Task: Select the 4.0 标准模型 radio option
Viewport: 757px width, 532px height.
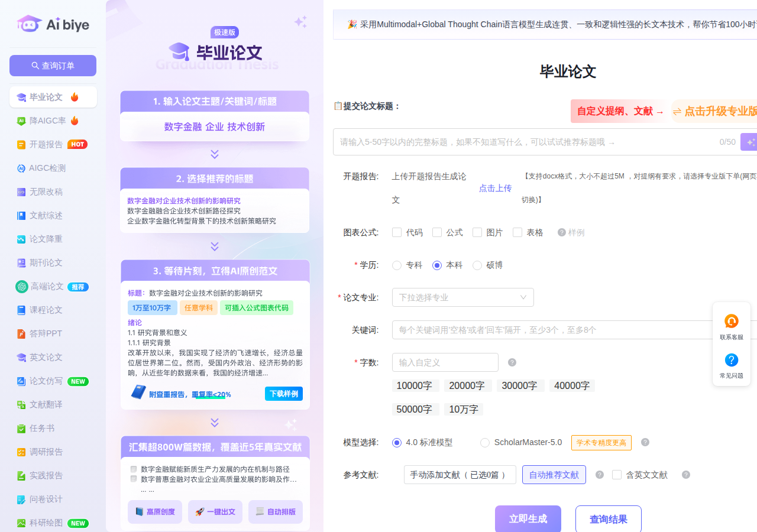Action: (397, 442)
